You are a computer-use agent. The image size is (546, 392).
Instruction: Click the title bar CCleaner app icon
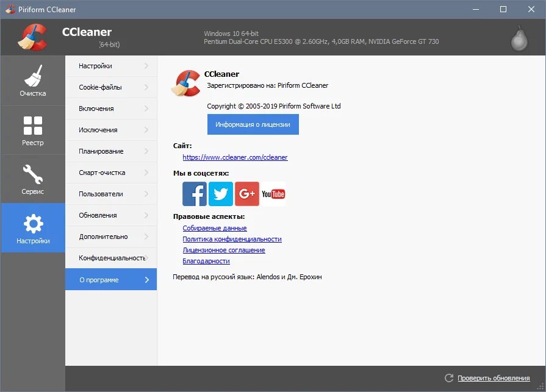click(x=10, y=9)
